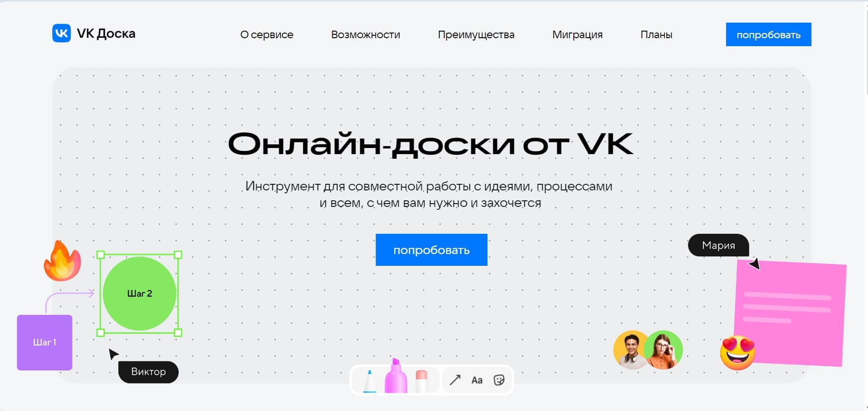Select the Миграция nav item

[x=578, y=34]
